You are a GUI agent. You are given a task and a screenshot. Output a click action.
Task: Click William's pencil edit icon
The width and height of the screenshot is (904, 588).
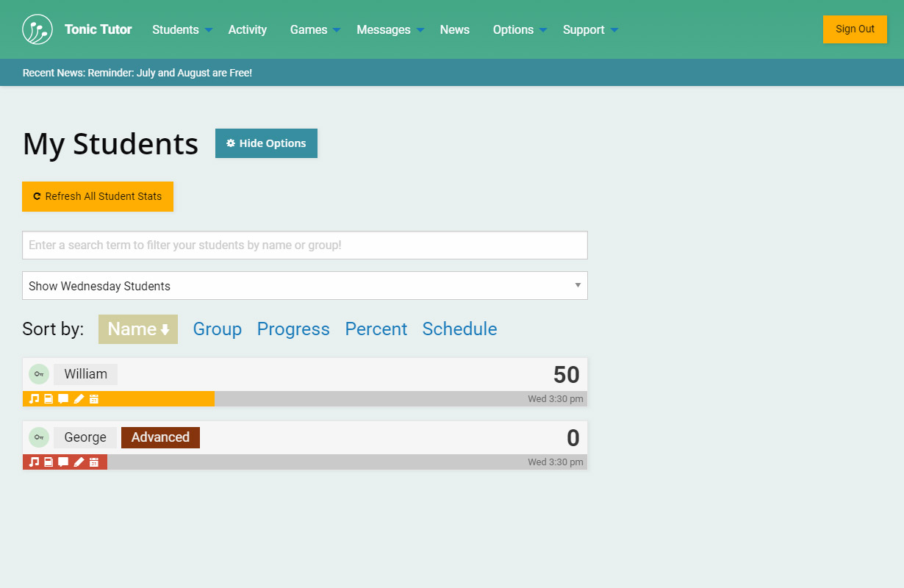(x=79, y=399)
